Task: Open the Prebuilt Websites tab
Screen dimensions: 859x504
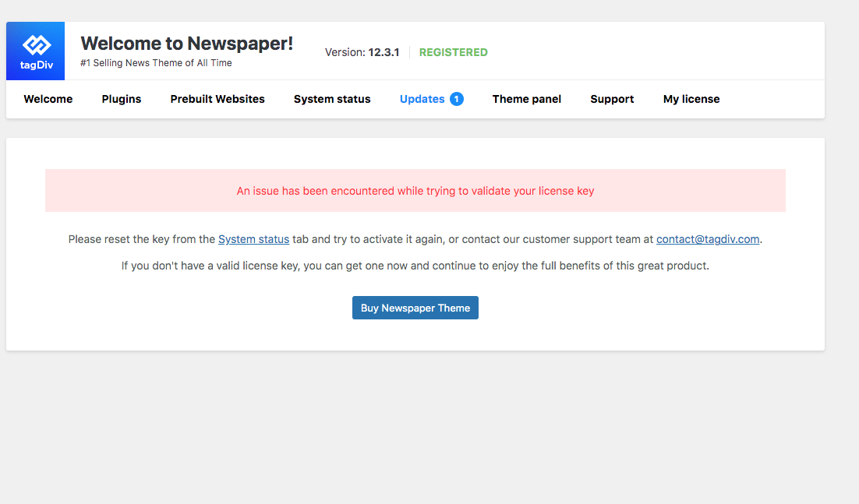Action: pyautogui.click(x=217, y=99)
